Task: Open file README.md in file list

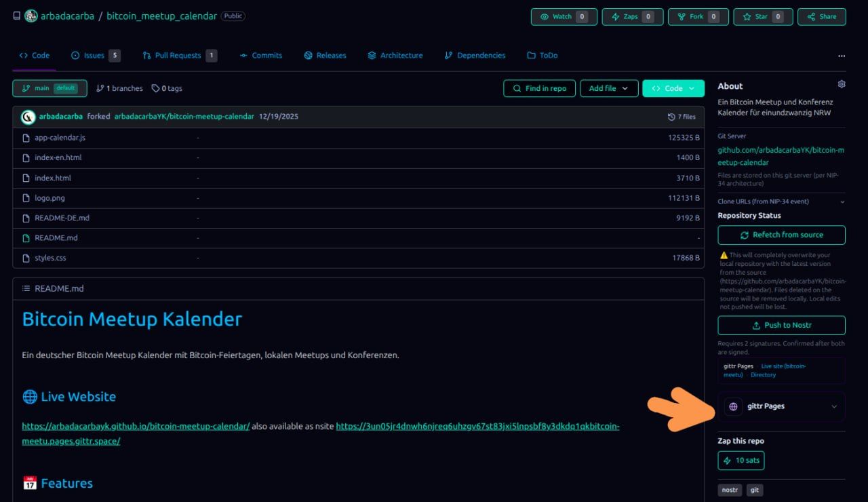Action: [56, 238]
